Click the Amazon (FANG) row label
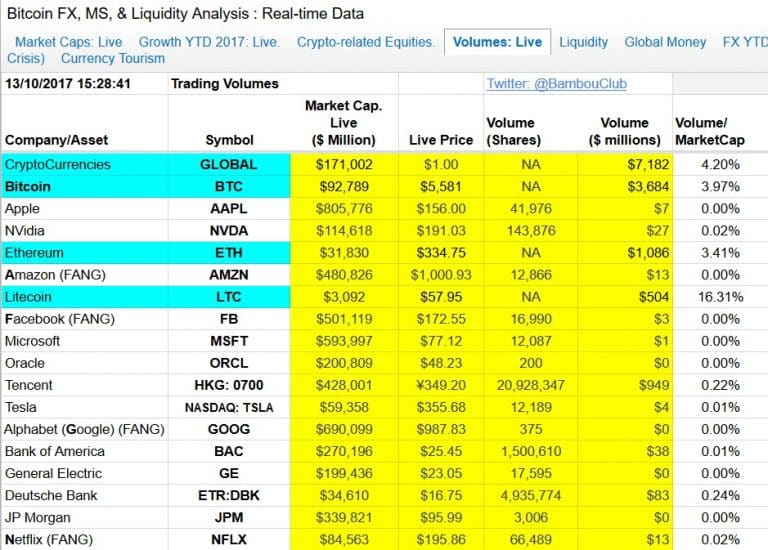This screenshot has width=768, height=550. [x=55, y=275]
